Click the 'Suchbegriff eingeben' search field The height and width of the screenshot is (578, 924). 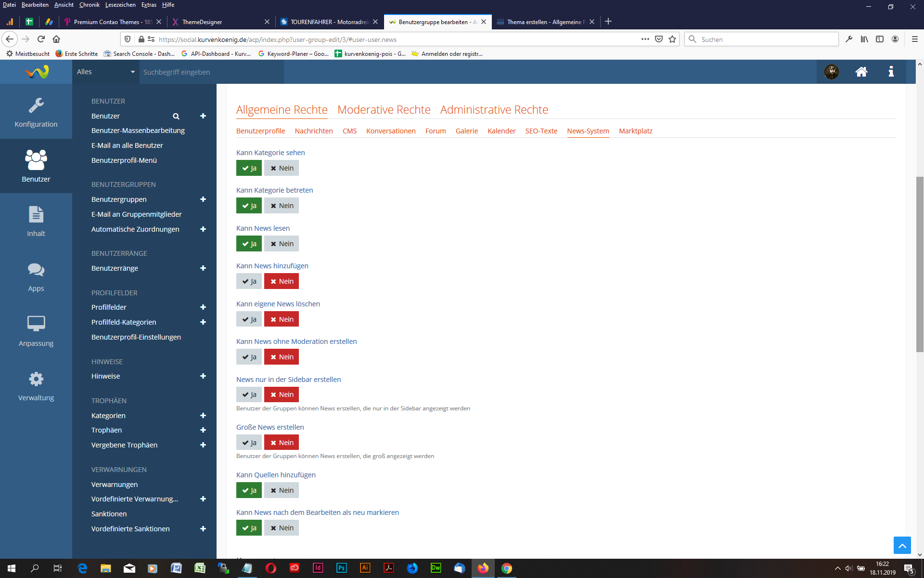coord(212,72)
